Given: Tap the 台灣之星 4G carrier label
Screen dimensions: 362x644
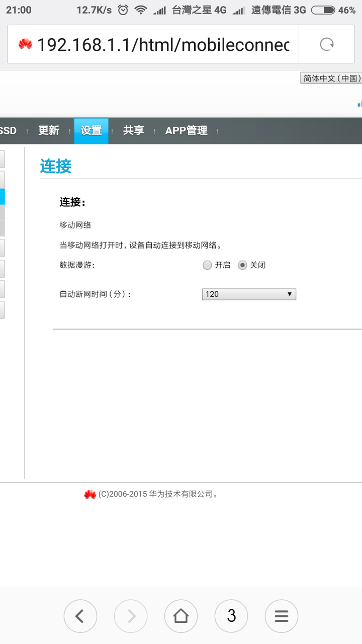Looking at the screenshot, I should [x=199, y=10].
